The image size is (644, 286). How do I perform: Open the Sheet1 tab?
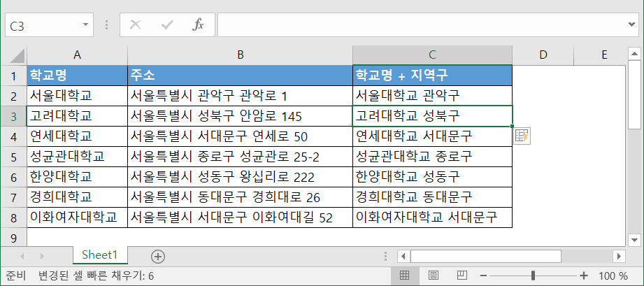pyautogui.click(x=100, y=255)
